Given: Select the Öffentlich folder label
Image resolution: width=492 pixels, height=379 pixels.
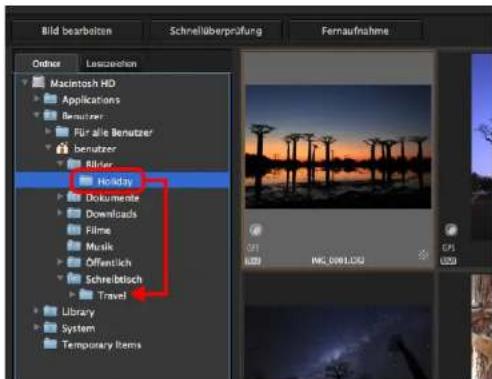Looking at the screenshot, I should (x=109, y=263).
